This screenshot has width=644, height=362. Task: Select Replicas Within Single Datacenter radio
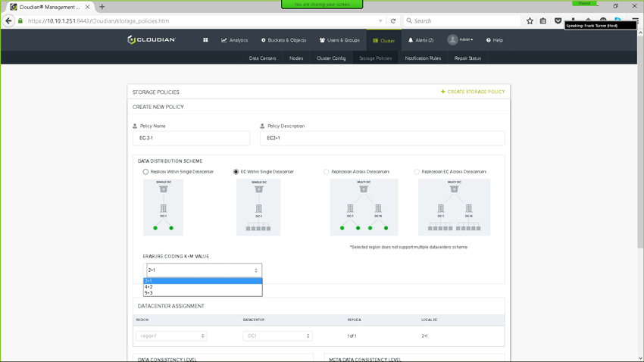[x=145, y=172]
